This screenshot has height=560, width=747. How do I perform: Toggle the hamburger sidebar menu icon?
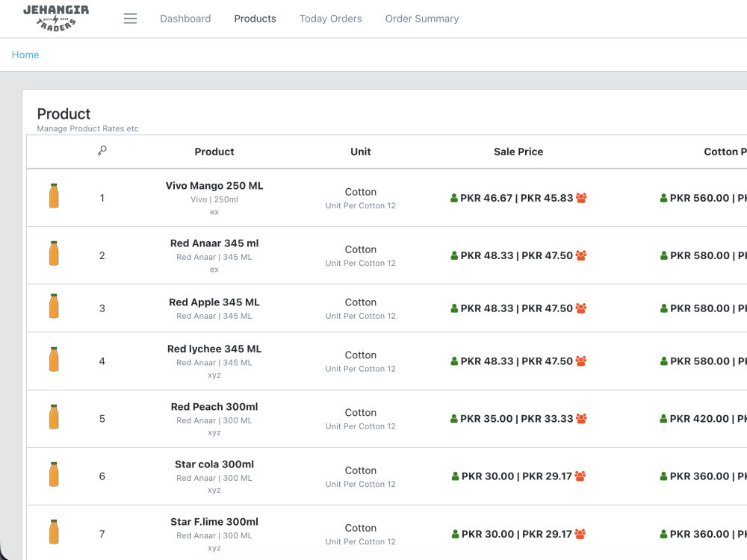(130, 19)
